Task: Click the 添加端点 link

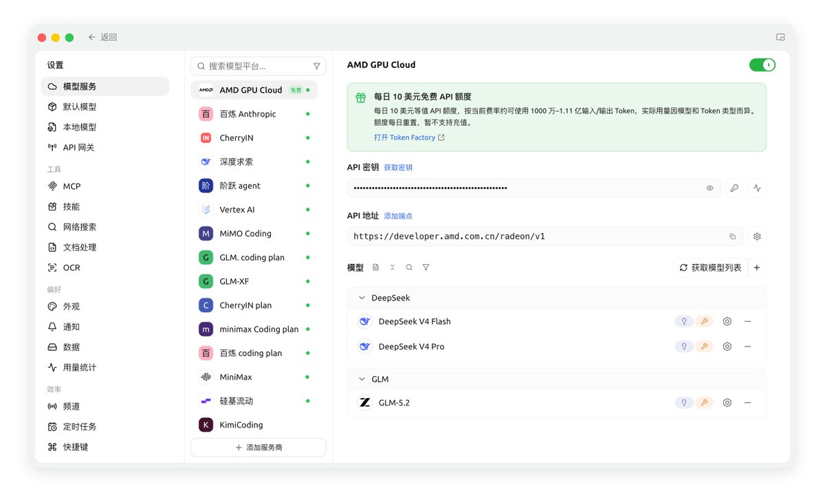Action: 398,216
